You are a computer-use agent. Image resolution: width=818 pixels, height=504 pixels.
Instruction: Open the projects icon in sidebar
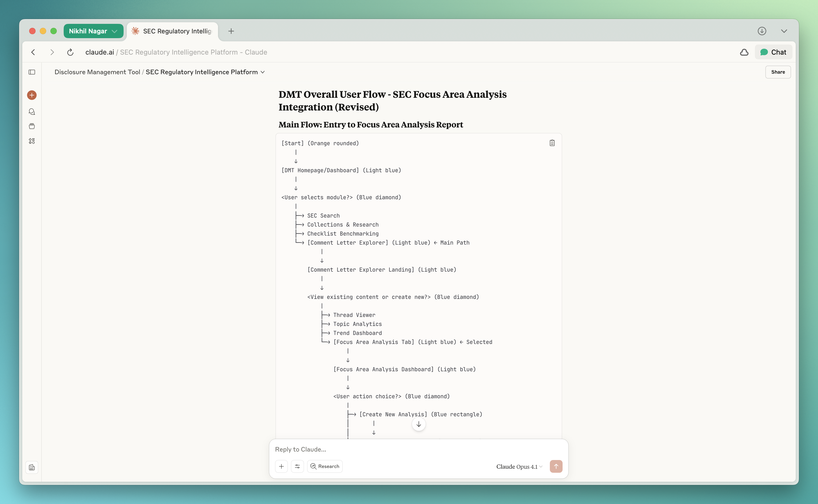tap(32, 126)
